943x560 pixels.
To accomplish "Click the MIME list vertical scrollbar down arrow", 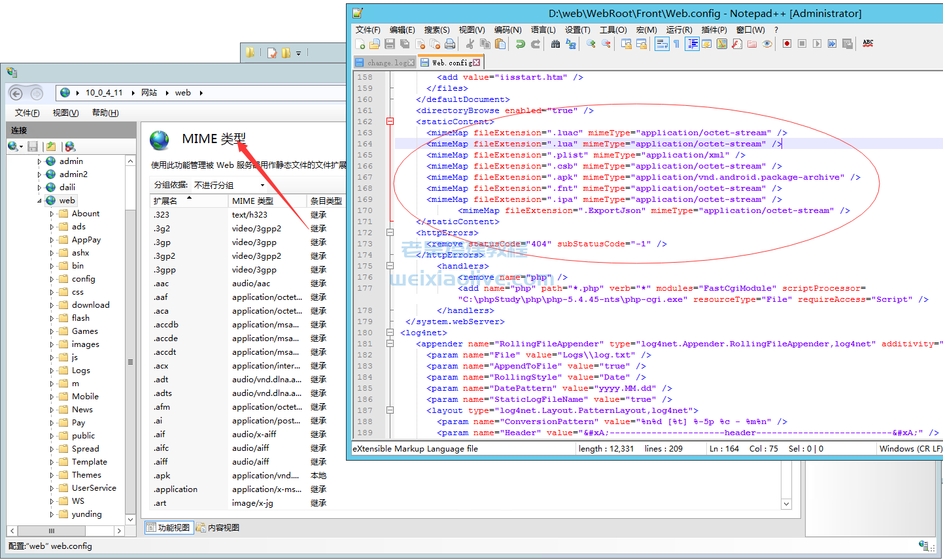I will 786,504.
